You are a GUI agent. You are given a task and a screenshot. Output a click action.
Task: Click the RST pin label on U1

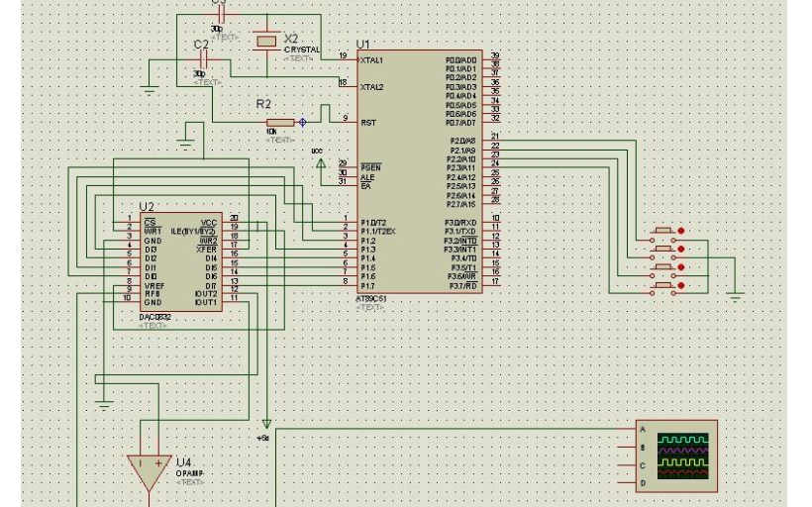coord(368,123)
